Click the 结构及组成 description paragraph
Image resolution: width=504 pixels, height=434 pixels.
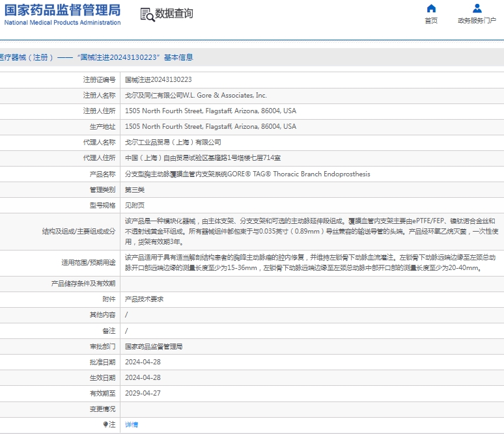click(x=311, y=231)
